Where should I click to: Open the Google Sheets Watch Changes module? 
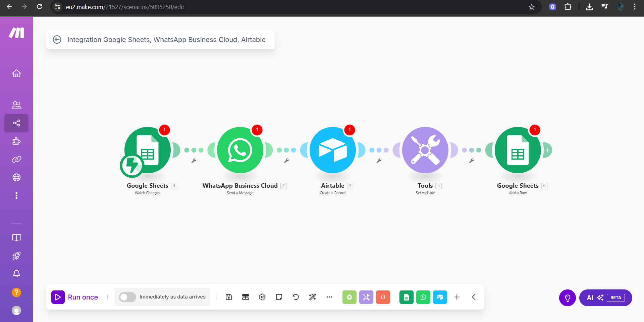(x=148, y=150)
